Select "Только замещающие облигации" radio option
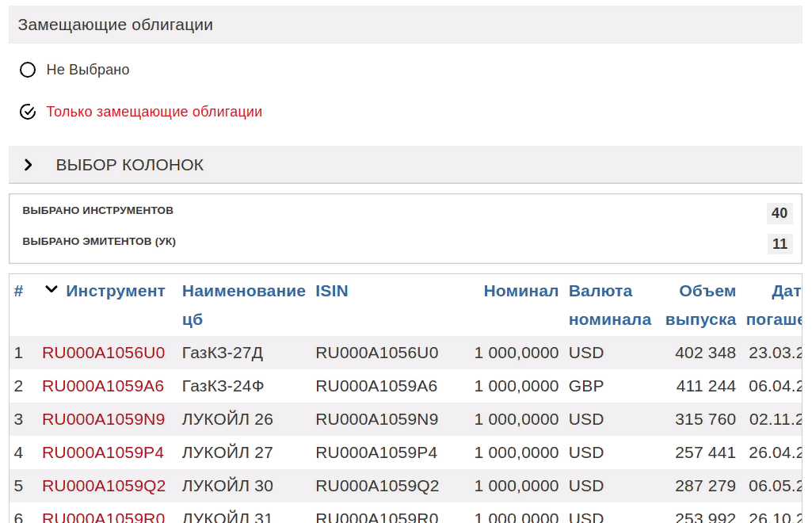812x523 pixels. pos(28,112)
